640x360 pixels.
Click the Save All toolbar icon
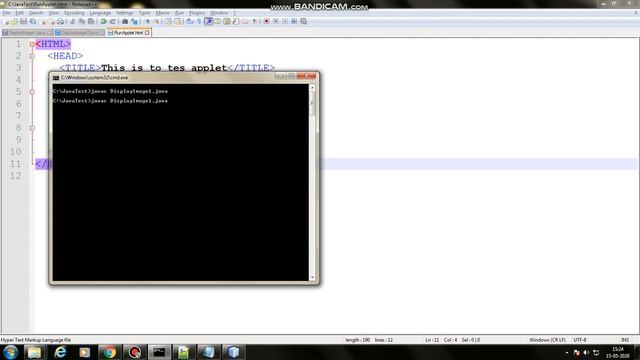(33, 21)
